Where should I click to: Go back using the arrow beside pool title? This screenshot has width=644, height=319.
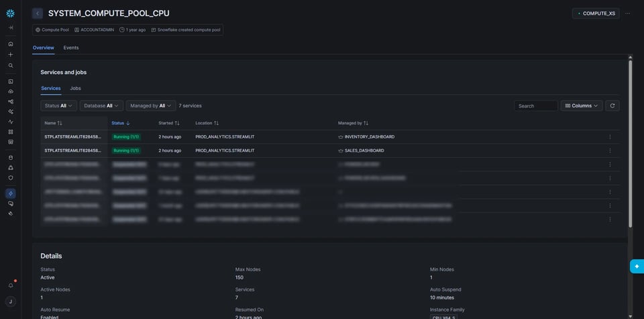point(38,13)
